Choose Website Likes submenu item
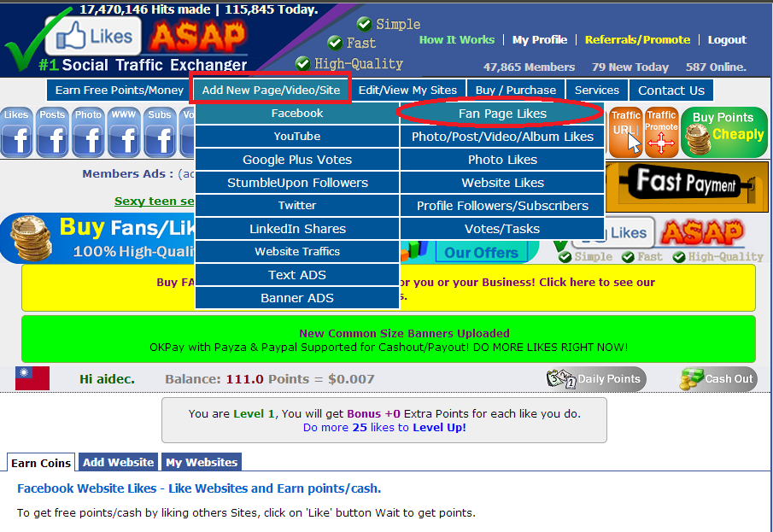773x532 pixels. tap(502, 183)
